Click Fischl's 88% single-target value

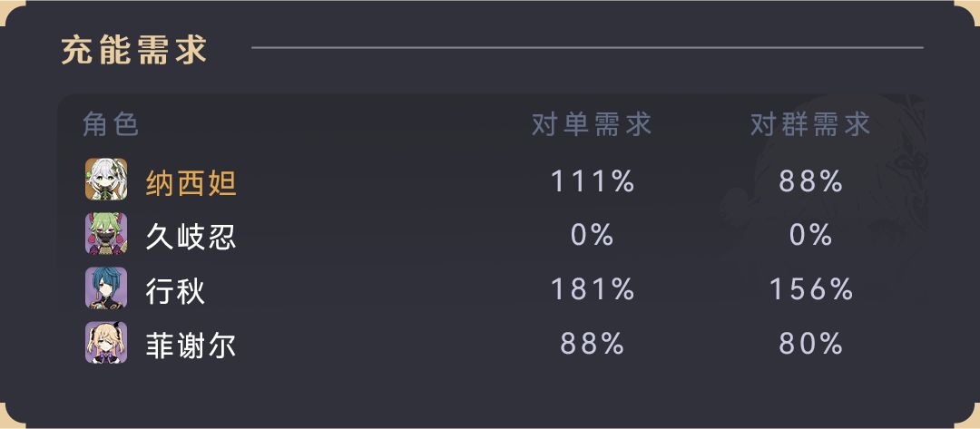point(592,345)
